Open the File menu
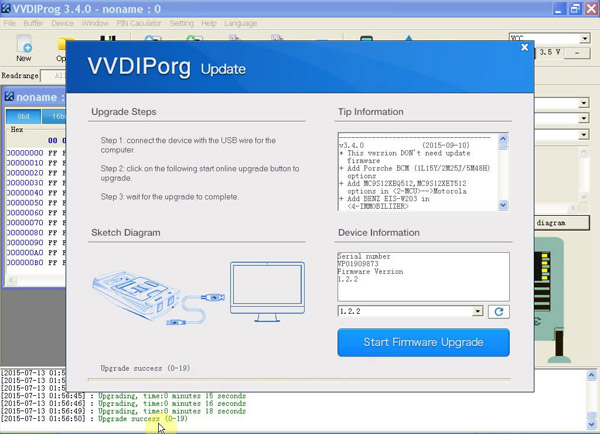The height and width of the screenshot is (434, 600). pos(10,23)
